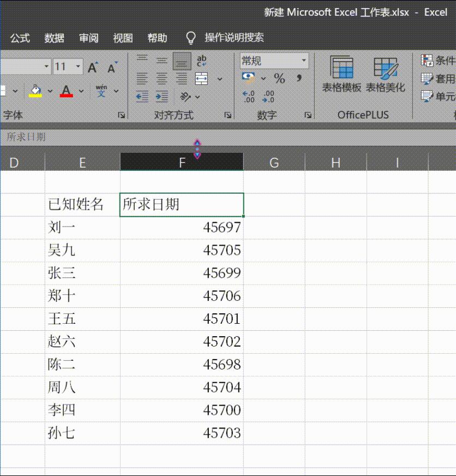Click the Decrease Decimal icon
This screenshot has width=456, height=476.
pos(268,96)
